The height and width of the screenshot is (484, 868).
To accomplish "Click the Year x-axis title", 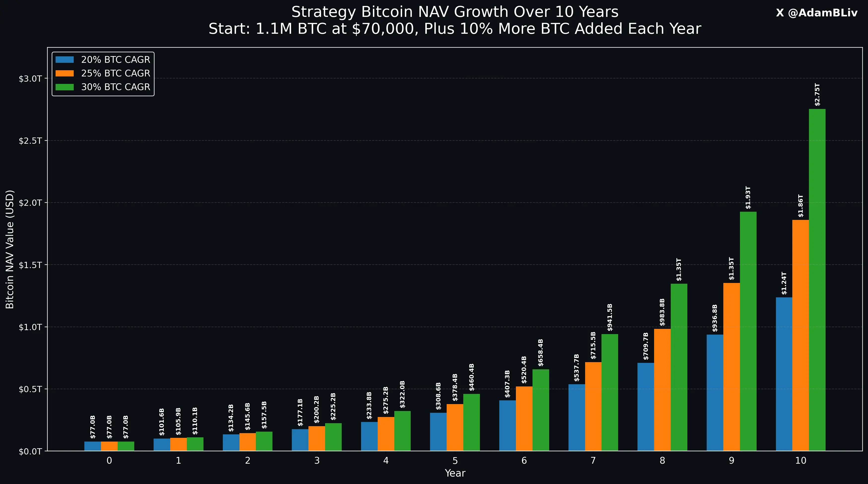I will pyautogui.click(x=455, y=473).
